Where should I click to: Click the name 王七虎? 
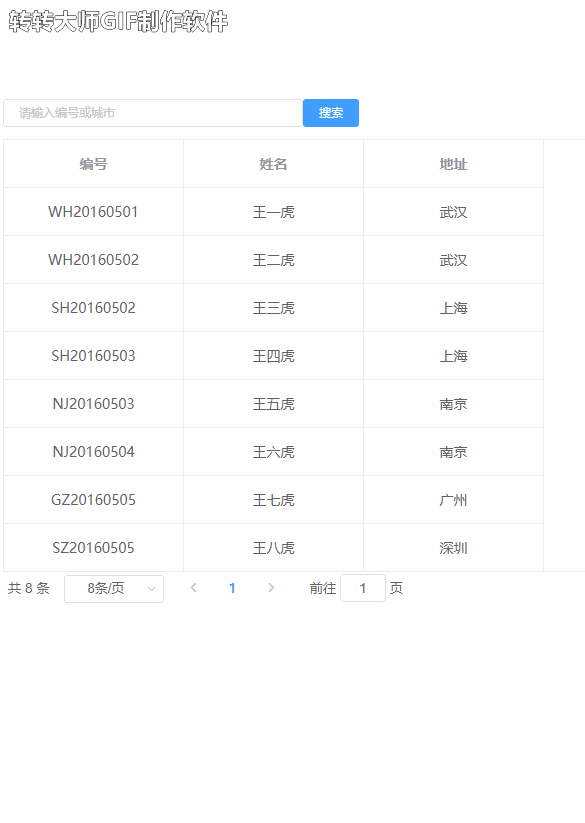(273, 500)
